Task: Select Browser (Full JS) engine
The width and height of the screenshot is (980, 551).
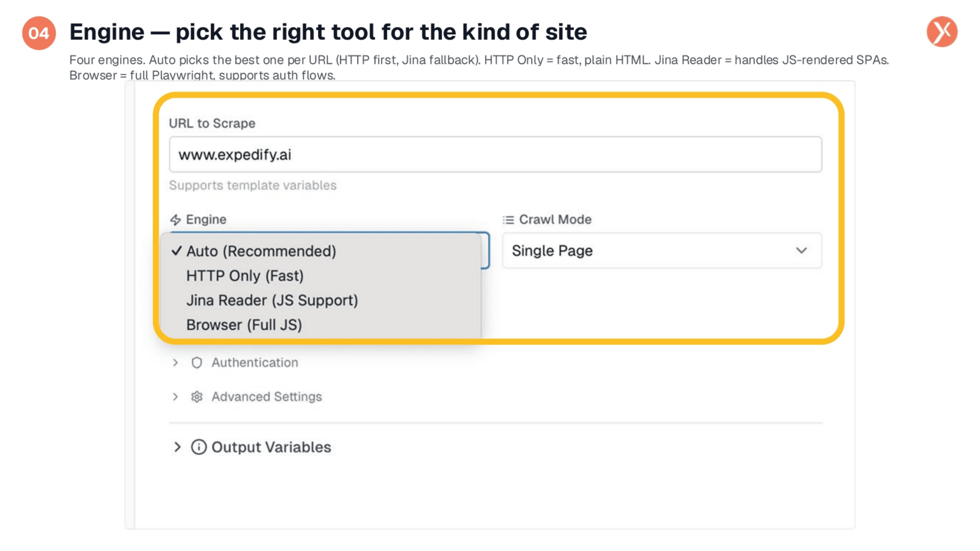Action: [x=320, y=324]
